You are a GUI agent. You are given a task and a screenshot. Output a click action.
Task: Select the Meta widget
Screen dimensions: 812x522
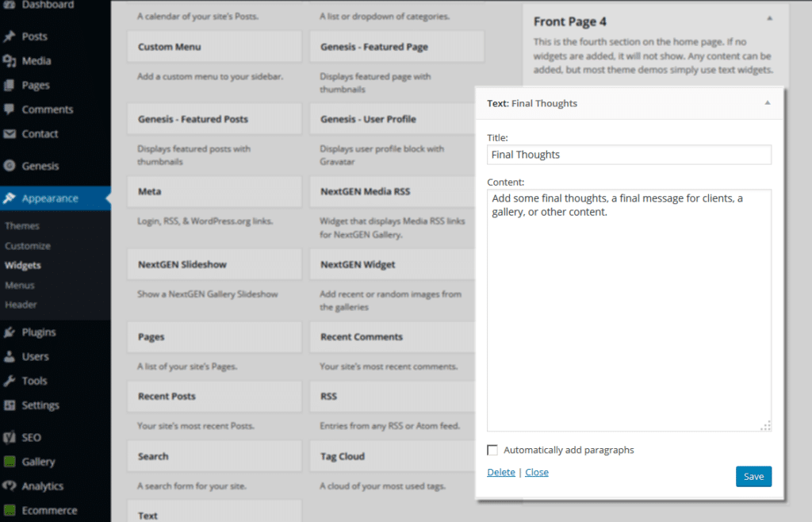click(214, 192)
